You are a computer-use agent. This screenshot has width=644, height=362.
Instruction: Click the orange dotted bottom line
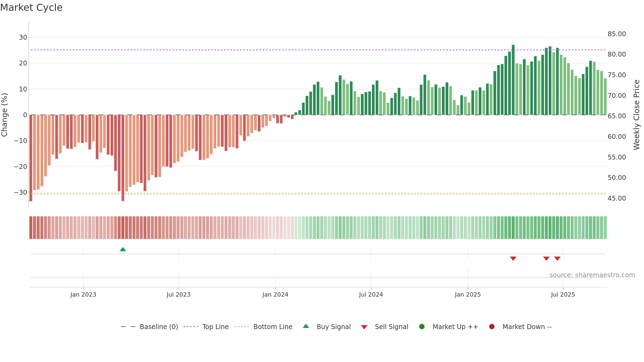coord(318,194)
